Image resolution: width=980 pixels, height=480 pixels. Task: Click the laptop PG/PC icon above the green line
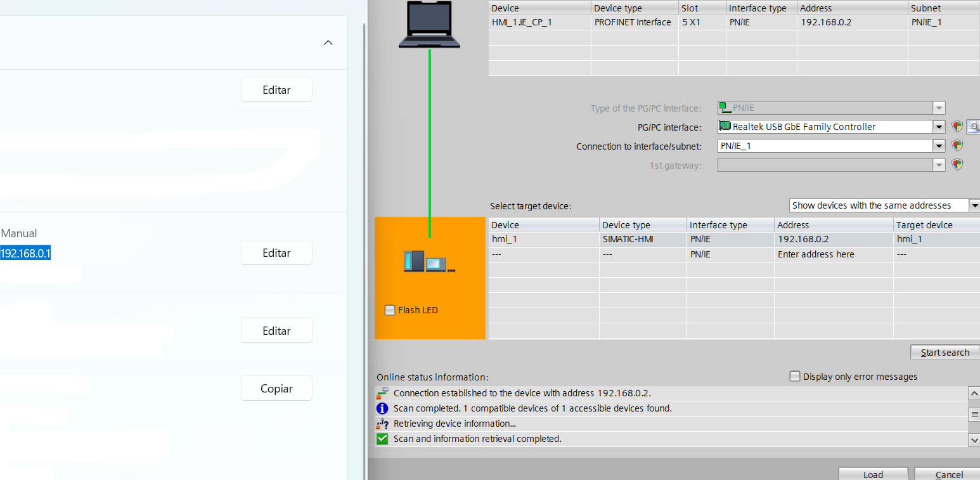429,24
